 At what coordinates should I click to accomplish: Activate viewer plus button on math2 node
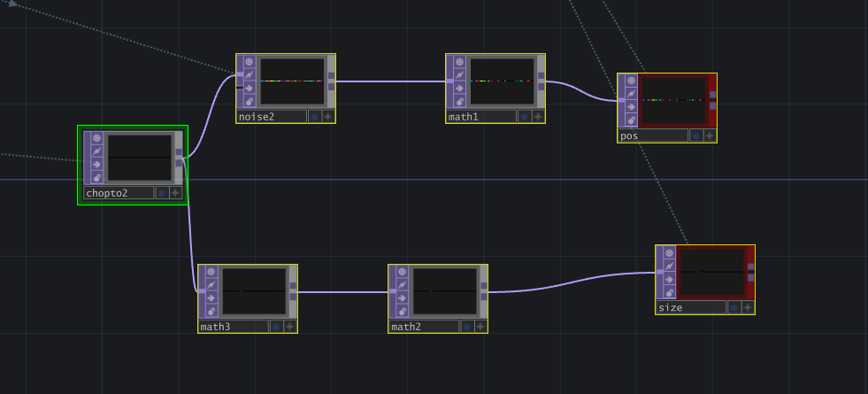[x=480, y=327]
